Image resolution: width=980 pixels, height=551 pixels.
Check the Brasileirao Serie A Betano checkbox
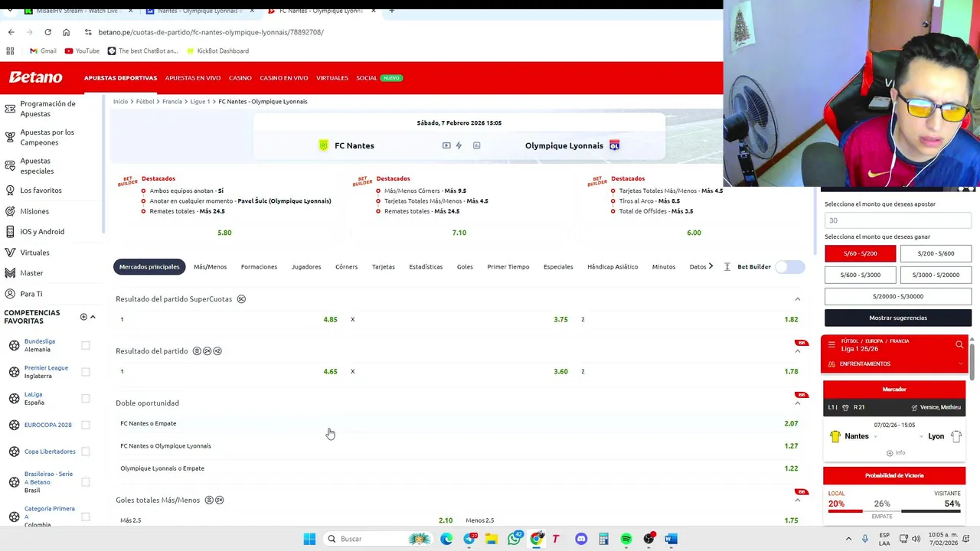click(86, 482)
